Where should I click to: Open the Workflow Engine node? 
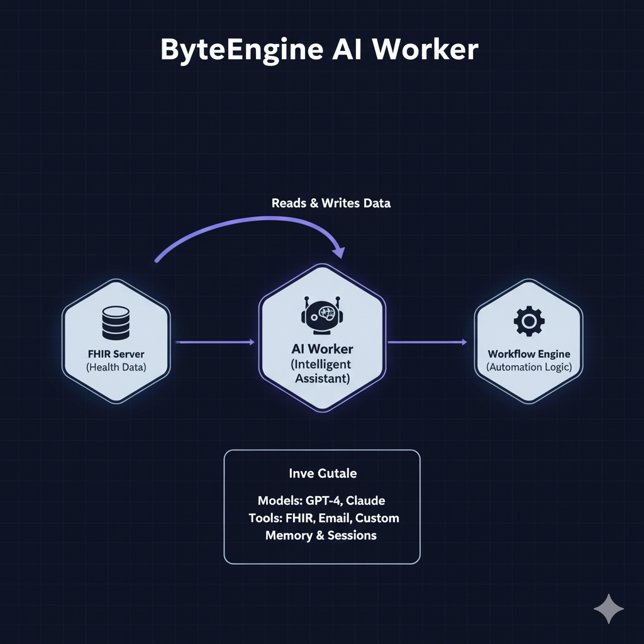(x=529, y=340)
